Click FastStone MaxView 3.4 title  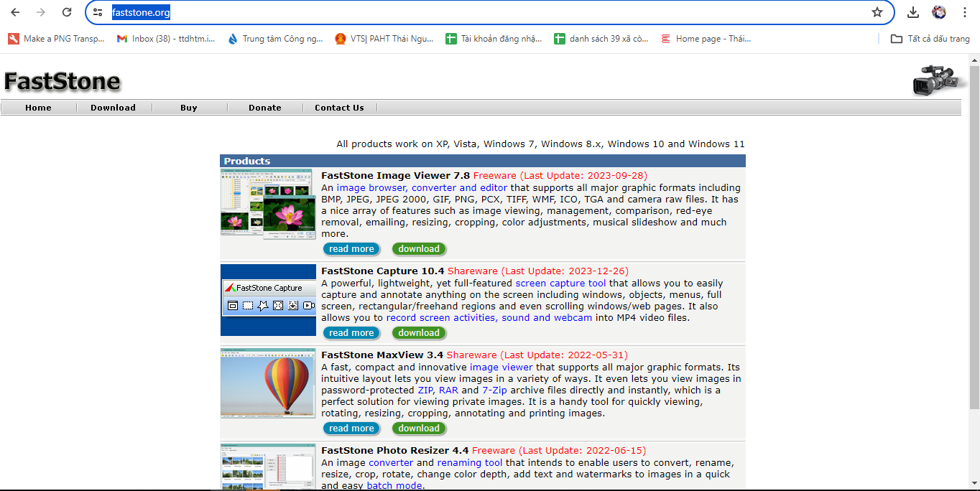pyautogui.click(x=382, y=355)
